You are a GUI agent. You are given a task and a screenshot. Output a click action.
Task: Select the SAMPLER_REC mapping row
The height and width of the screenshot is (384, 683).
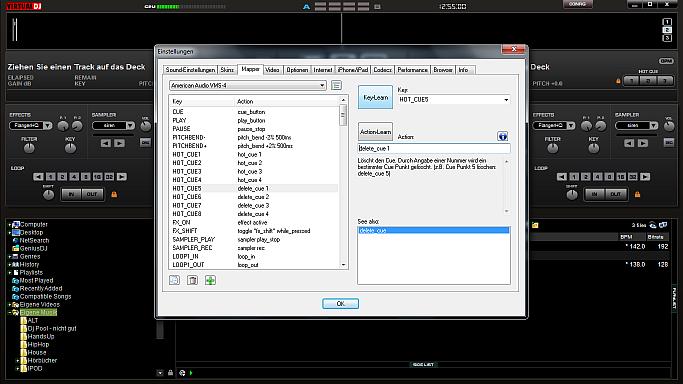pyautogui.click(x=254, y=248)
